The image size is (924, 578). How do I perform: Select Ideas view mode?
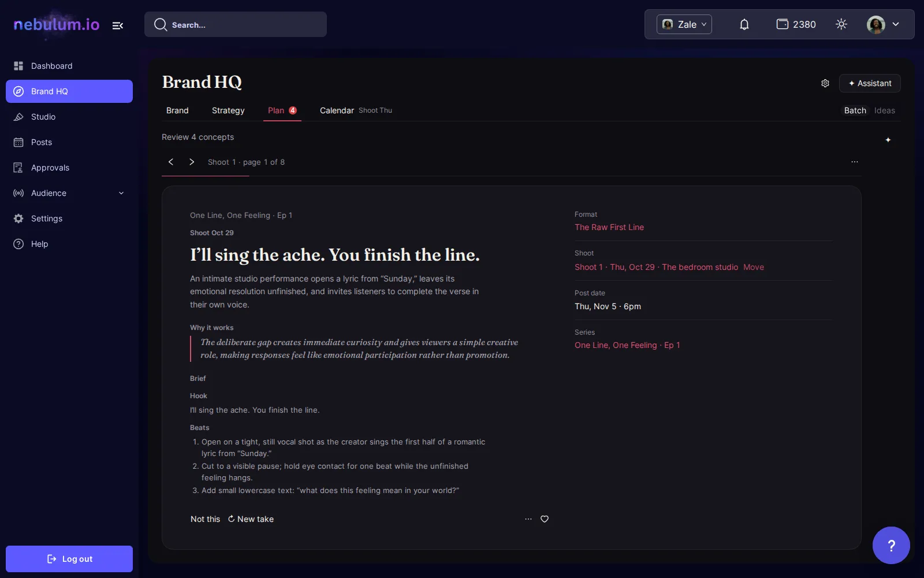tap(885, 110)
